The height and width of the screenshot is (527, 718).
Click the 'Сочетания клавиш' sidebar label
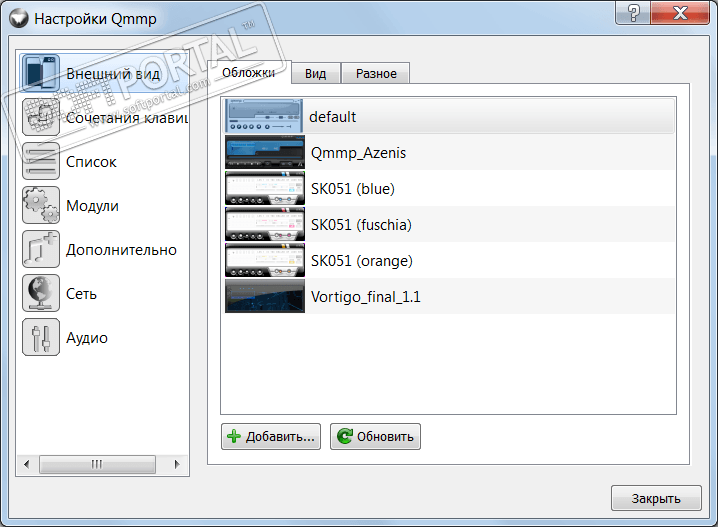[127, 118]
